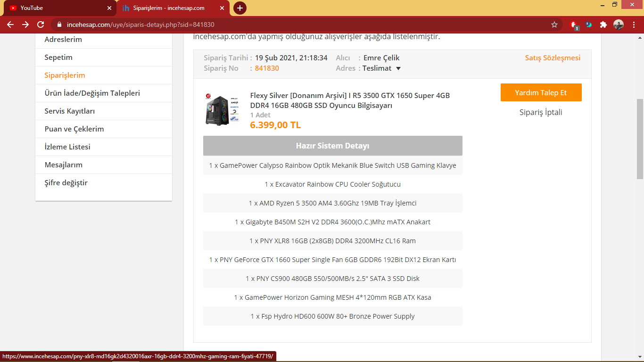Switch to the YouTube tab

pyautogui.click(x=59, y=8)
